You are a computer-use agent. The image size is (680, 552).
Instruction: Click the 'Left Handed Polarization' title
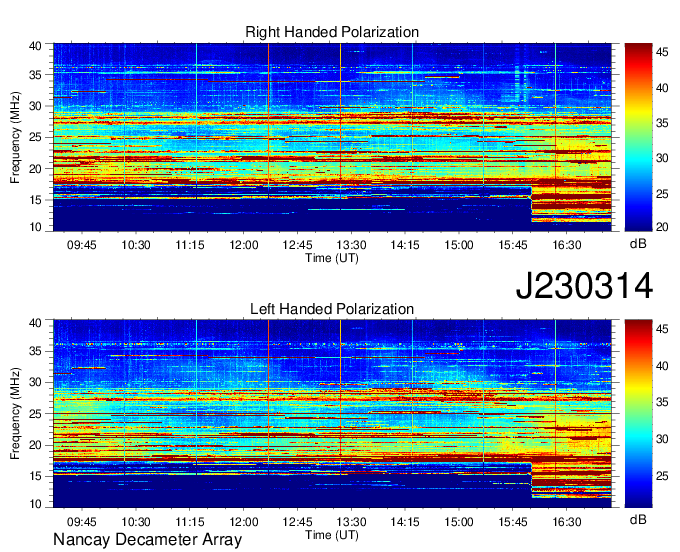332,309
